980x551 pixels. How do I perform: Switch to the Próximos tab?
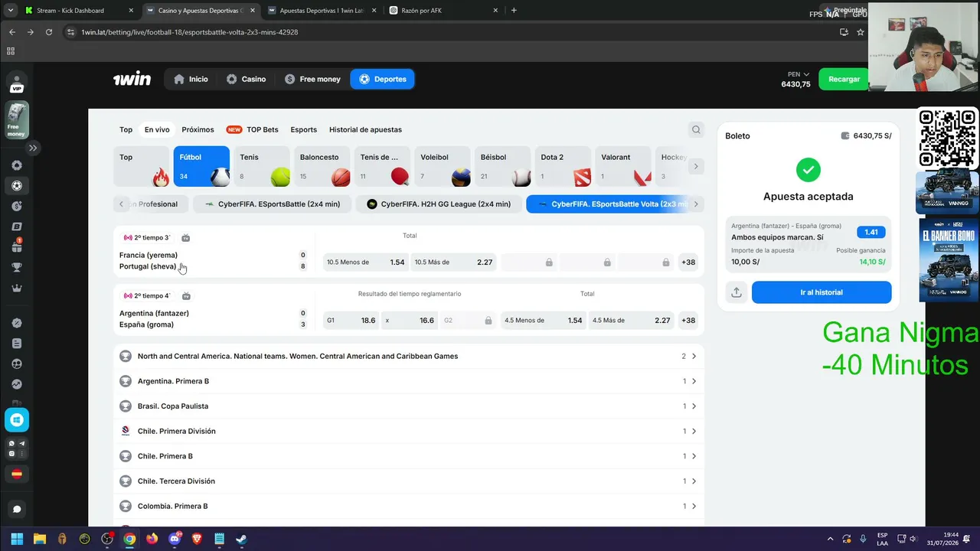[198, 129]
